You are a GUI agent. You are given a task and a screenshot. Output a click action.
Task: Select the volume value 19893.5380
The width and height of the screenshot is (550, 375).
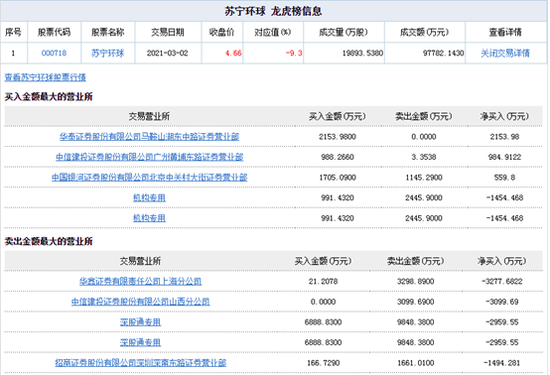point(363,53)
